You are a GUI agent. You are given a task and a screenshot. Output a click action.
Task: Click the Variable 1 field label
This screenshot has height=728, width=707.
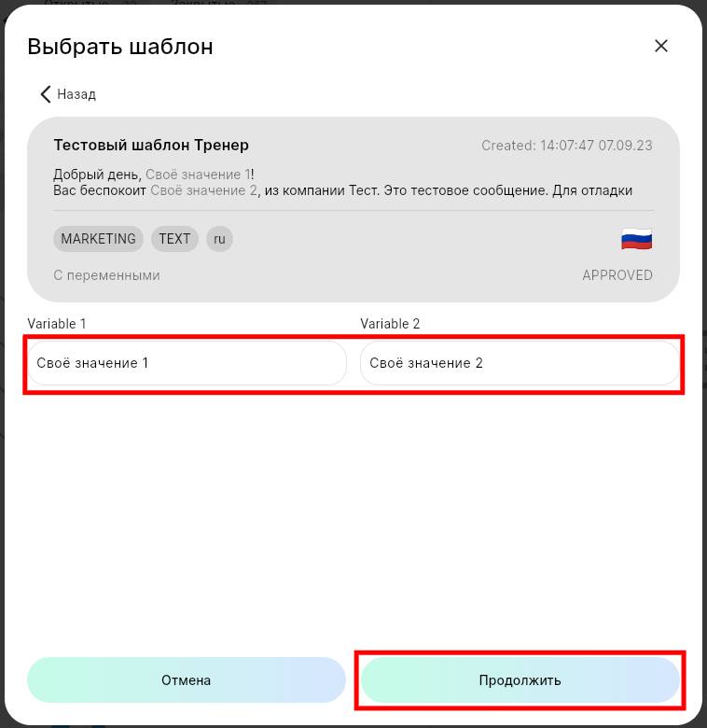[x=57, y=324]
